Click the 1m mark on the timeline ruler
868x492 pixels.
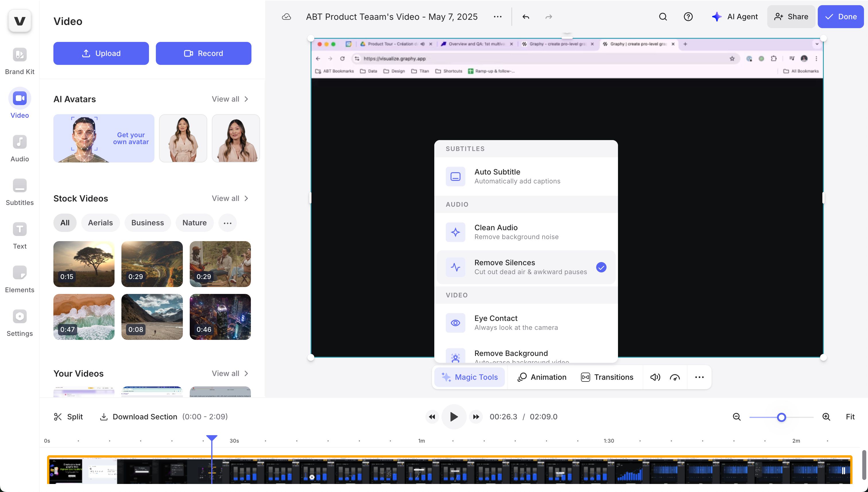[421, 441]
